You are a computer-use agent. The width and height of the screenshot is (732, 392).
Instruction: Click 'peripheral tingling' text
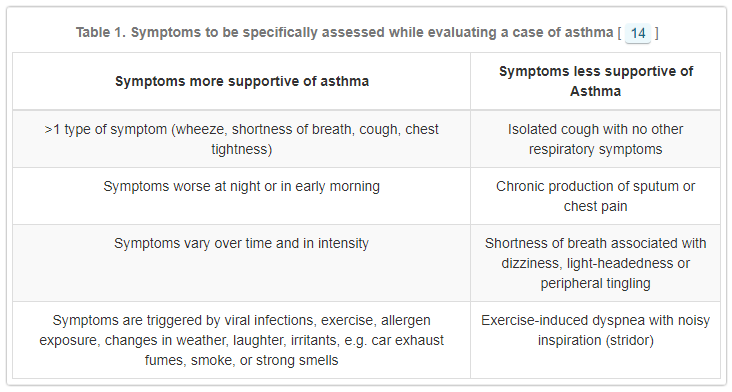point(595,283)
